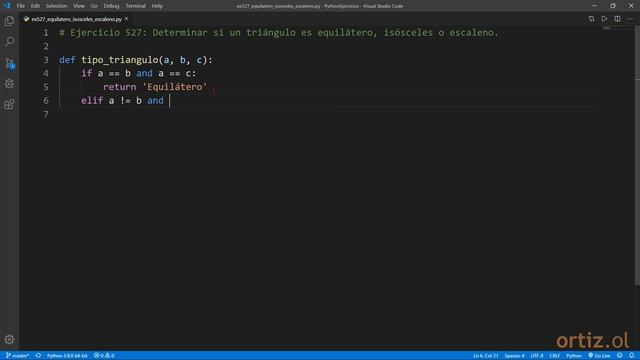Click Go Live server button
The width and height of the screenshot is (640, 360).
tap(599, 356)
